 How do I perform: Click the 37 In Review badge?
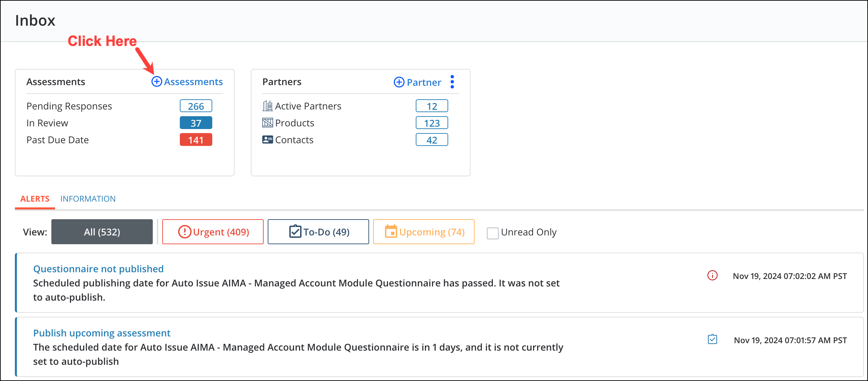pos(196,123)
